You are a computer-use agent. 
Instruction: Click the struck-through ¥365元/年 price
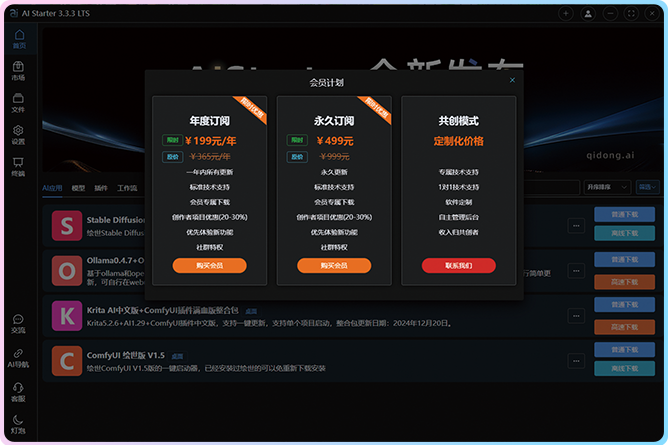click(210, 157)
